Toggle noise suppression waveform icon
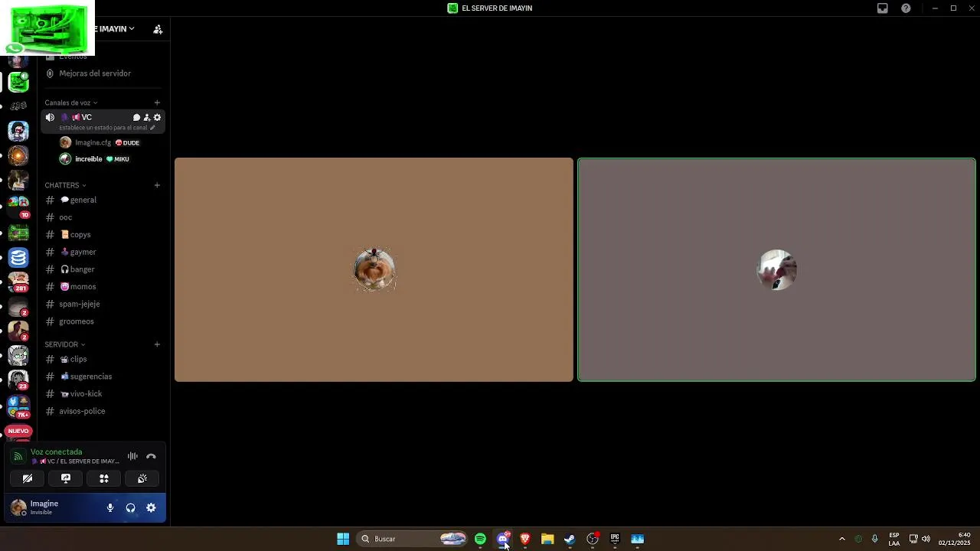 [132, 456]
